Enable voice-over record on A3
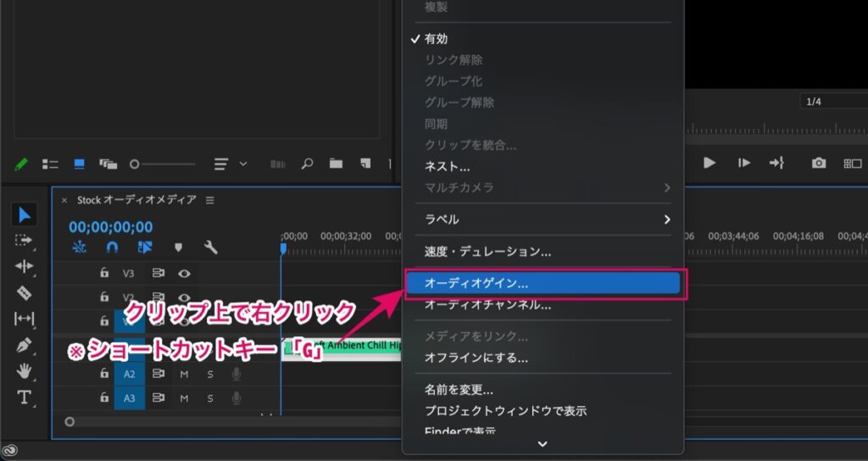Screen dimensions: 868x461 [236, 398]
